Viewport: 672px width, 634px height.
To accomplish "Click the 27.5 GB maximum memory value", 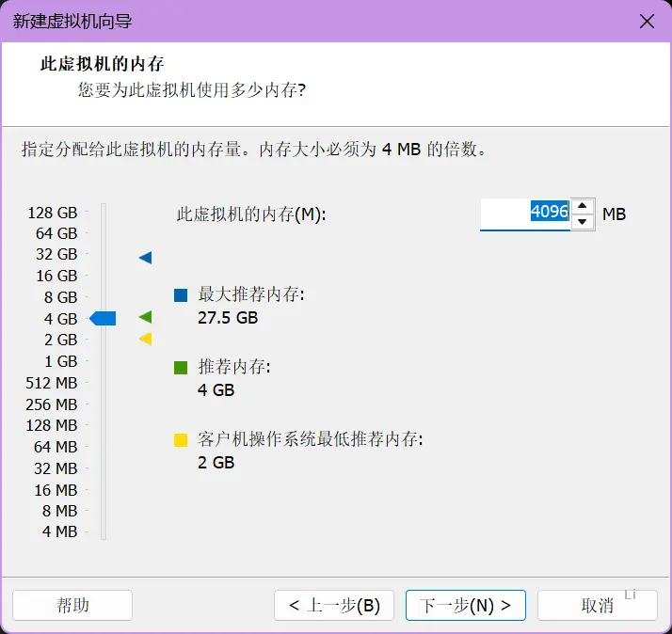I will point(228,318).
